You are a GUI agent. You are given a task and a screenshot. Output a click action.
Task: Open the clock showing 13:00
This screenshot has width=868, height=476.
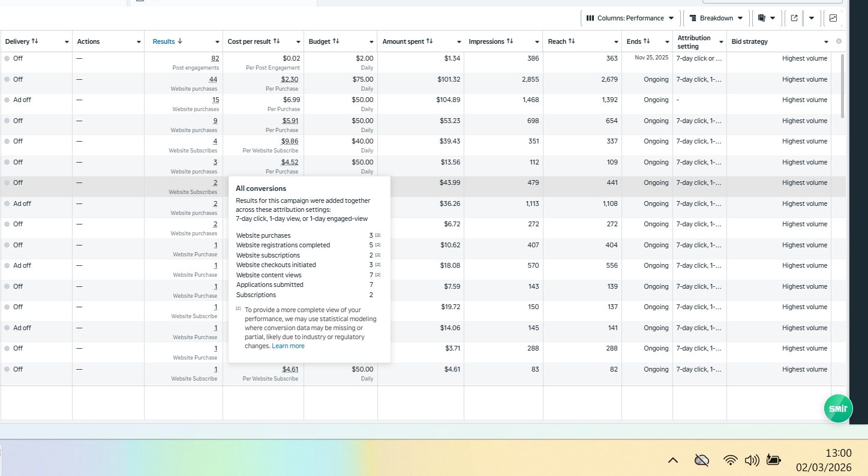(838, 453)
